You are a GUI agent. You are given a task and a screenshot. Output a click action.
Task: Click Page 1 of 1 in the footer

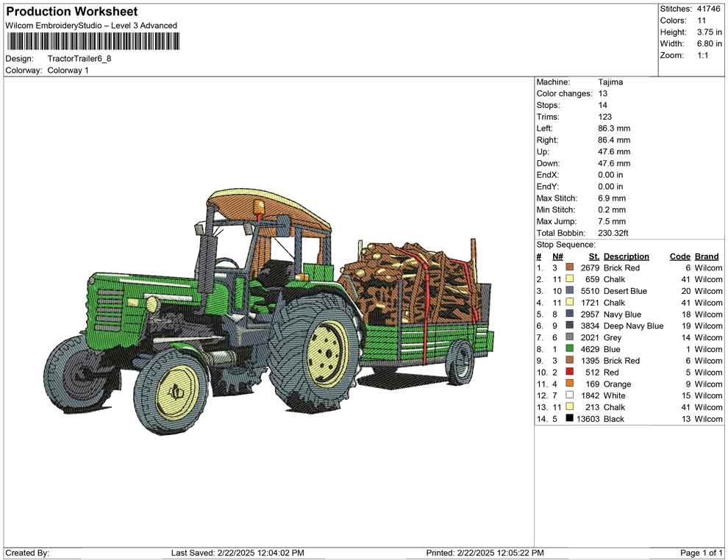pyautogui.click(x=702, y=553)
